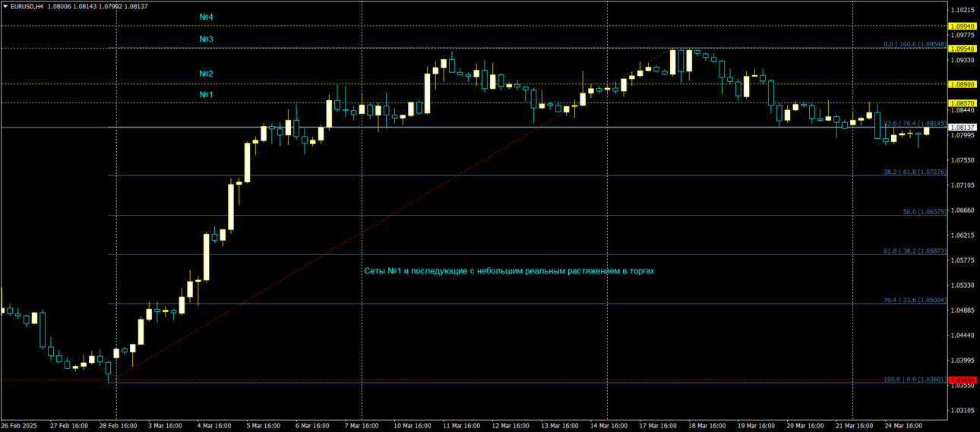Click the 1.05775 price scale value
980x432 pixels.
pyautogui.click(x=963, y=260)
